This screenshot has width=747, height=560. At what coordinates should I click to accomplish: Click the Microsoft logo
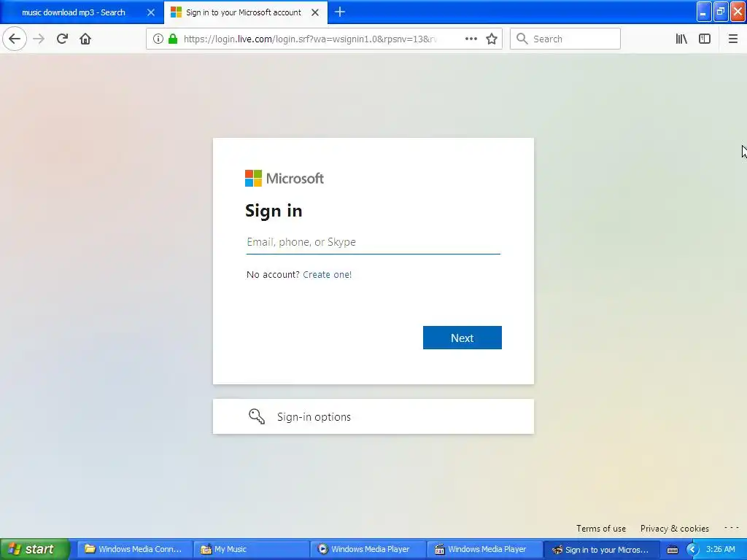coord(285,179)
